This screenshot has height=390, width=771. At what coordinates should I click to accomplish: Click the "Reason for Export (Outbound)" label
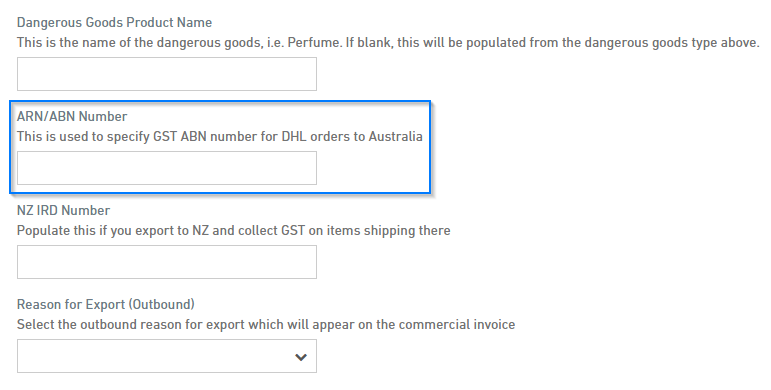coord(106,304)
